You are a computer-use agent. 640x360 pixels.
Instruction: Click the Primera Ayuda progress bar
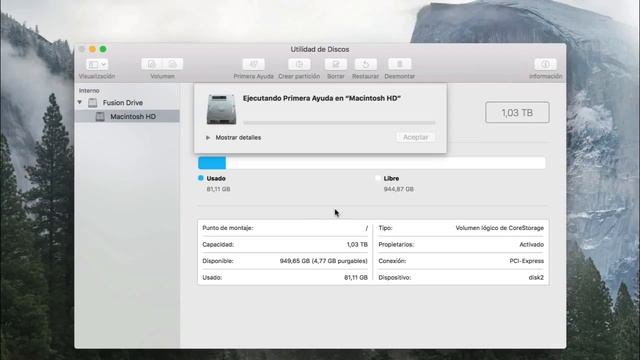(339, 122)
